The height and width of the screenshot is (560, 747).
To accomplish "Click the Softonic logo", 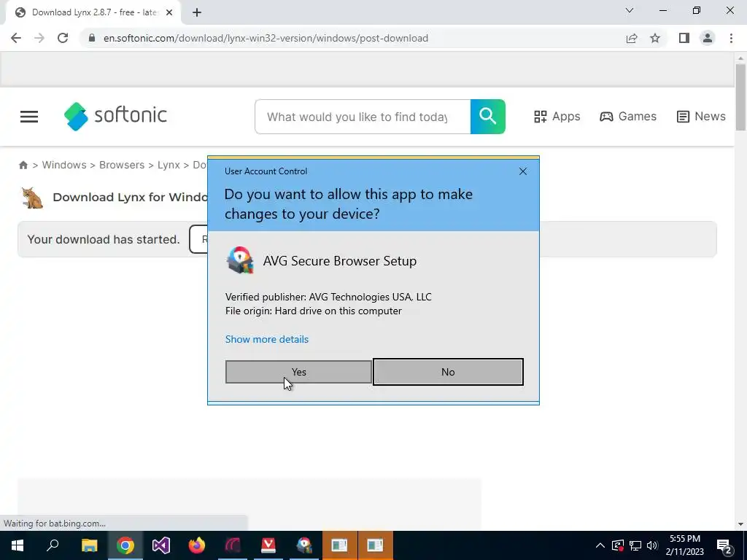I will tap(115, 116).
